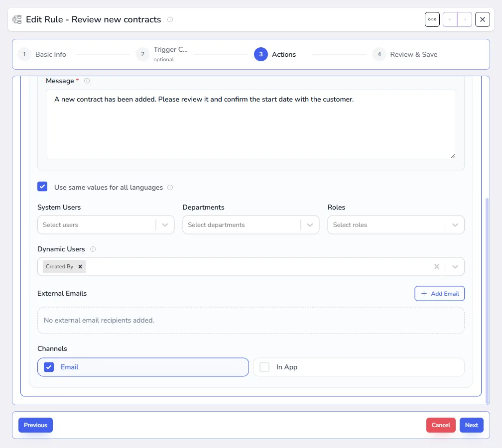Remove the Created By tag
This screenshot has width=502, height=448.
[80, 267]
